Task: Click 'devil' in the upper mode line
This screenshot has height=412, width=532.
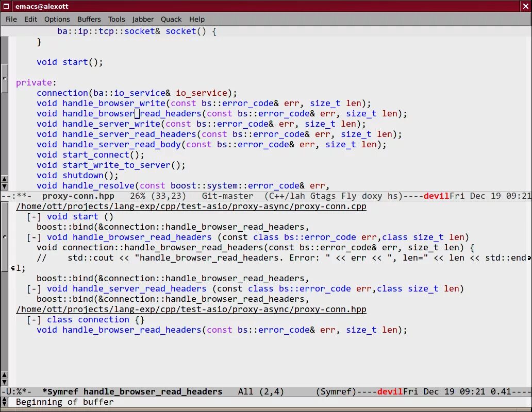Action: pos(436,196)
